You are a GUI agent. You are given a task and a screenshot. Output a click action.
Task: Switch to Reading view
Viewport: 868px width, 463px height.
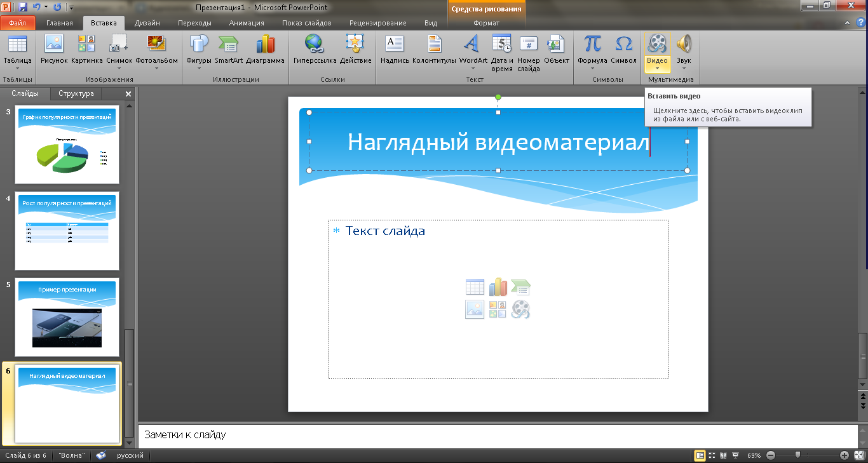[x=723, y=455]
